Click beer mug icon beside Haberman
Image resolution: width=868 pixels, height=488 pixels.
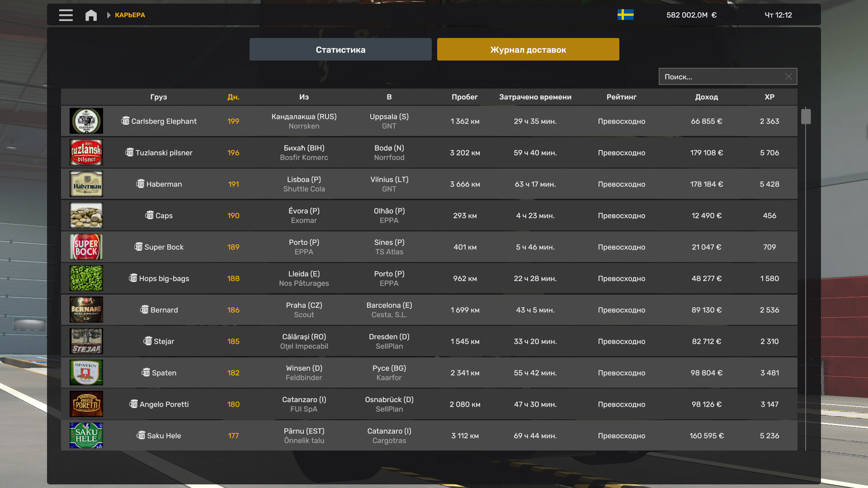click(x=140, y=183)
